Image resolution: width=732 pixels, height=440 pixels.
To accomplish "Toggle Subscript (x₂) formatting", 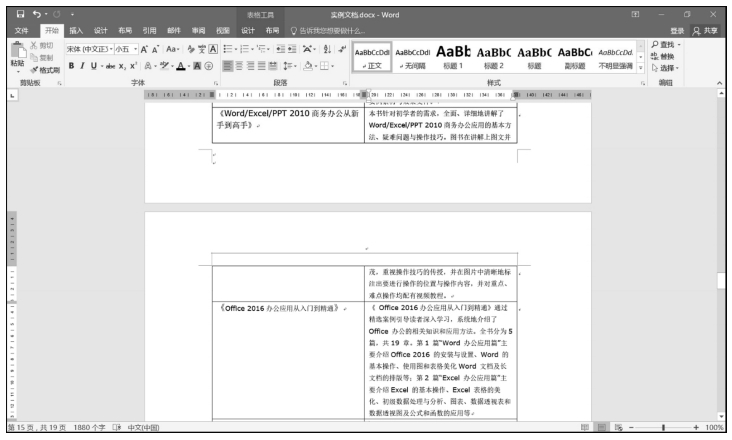I will click(122, 66).
